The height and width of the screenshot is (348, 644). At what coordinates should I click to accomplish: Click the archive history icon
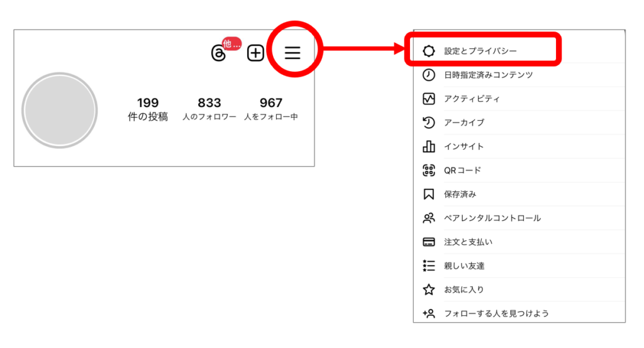pos(428,123)
